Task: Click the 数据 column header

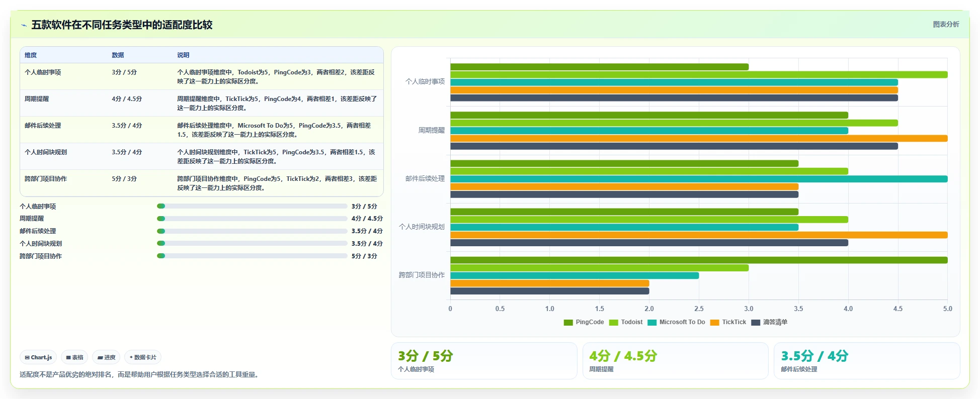Action: click(118, 55)
